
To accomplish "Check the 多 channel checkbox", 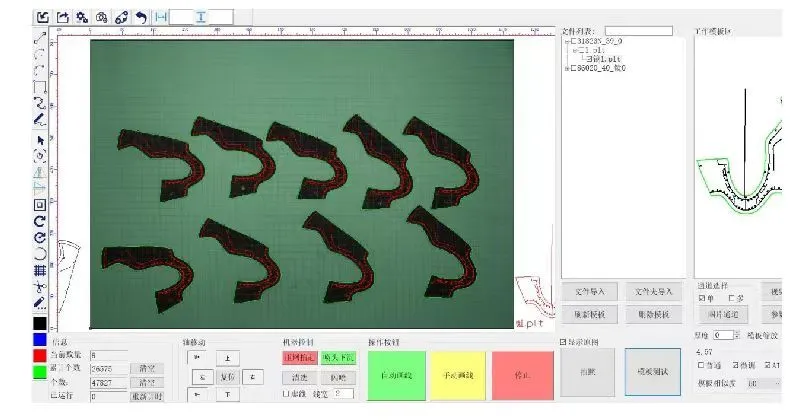I will pyautogui.click(x=731, y=298).
